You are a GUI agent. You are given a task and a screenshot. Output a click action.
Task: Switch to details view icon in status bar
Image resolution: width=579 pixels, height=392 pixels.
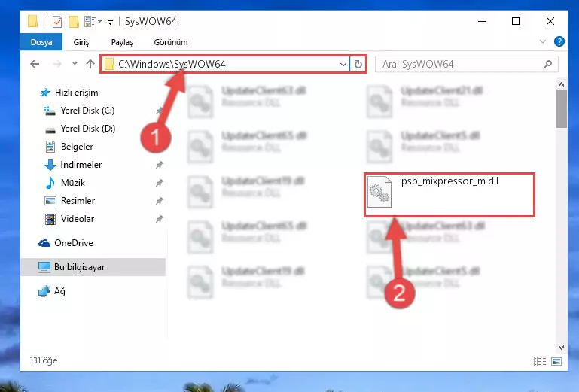click(x=540, y=361)
